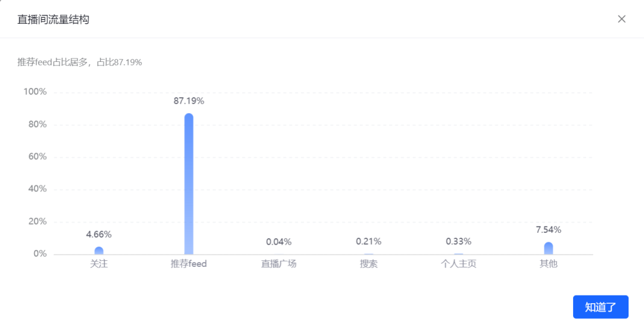Close the 直播间流量结构 dialog with X
The image size is (644, 333).
621,19
